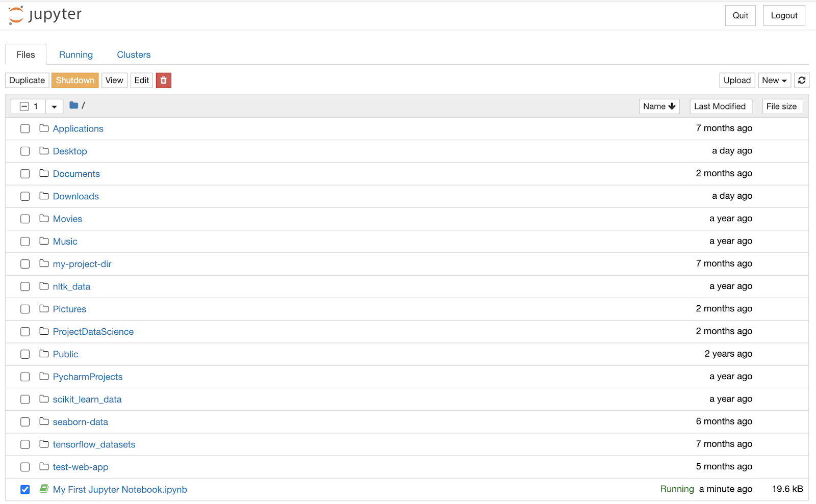Click the Upload button

(737, 81)
